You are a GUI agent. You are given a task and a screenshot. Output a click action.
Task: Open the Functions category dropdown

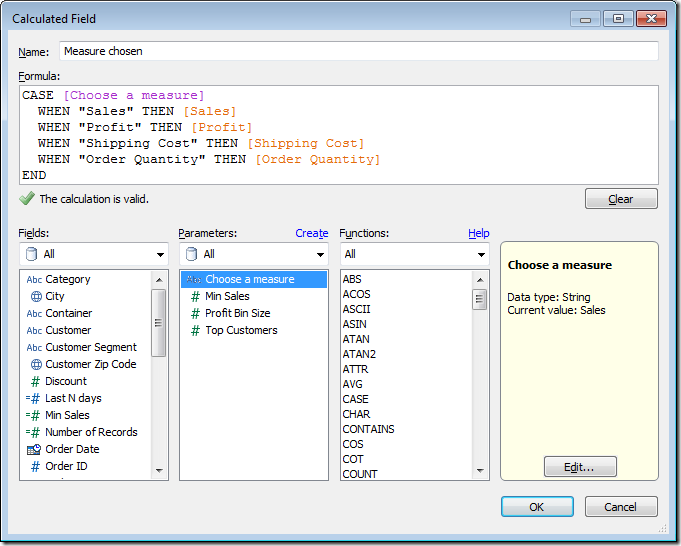(x=414, y=254)
